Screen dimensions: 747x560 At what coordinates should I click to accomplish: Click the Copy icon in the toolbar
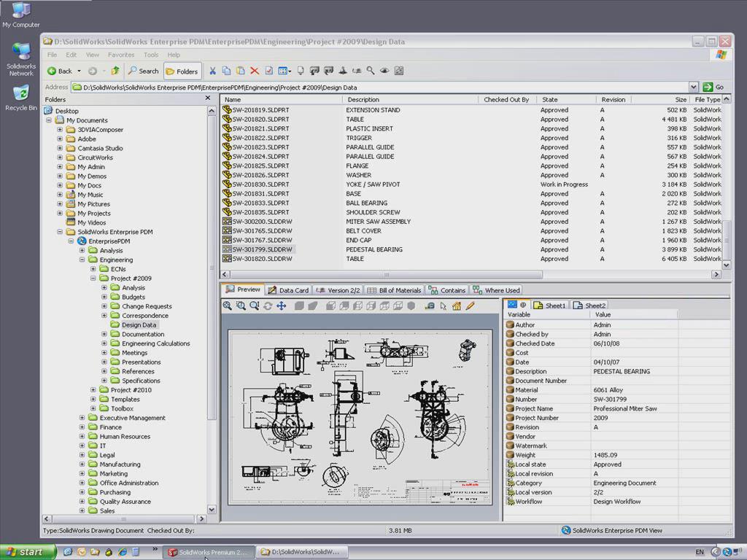(227, 71)
